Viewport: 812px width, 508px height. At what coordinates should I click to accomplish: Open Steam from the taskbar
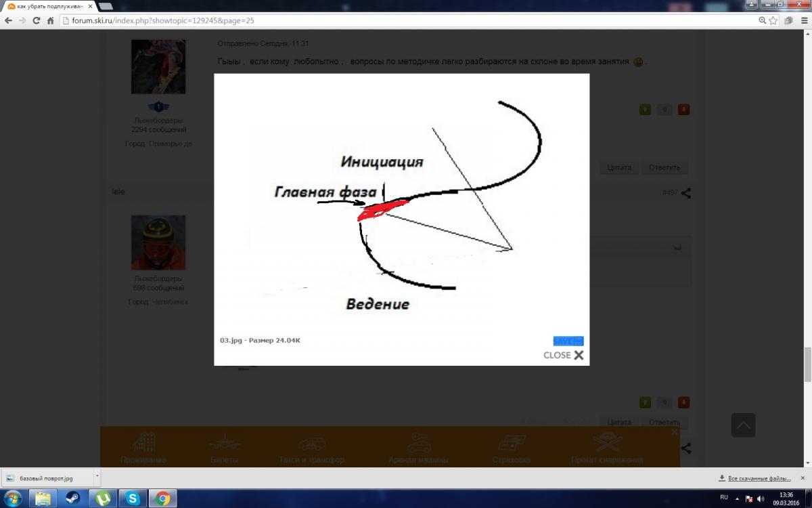click(73, 499)
